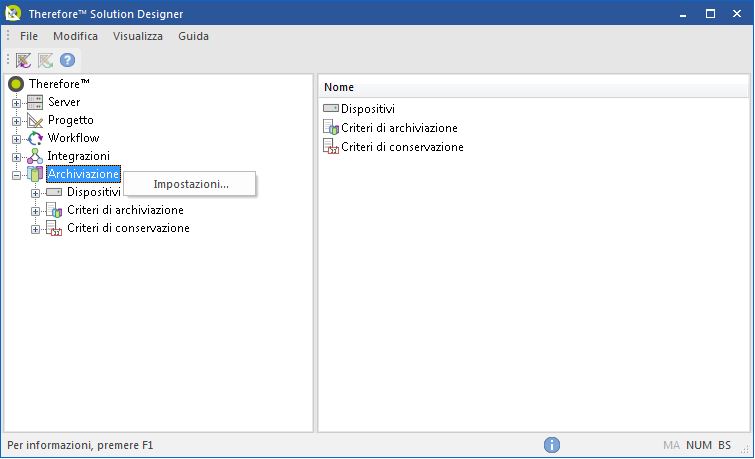Click the Therefore app logo in the title bar
Viewport: 755px width, 459px height.
click(x=13, y=13)
